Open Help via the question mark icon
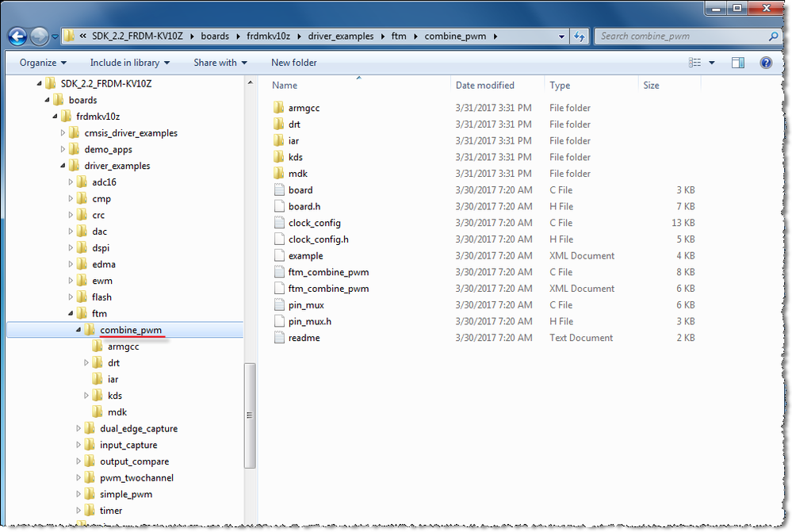 tap(764, 63)
